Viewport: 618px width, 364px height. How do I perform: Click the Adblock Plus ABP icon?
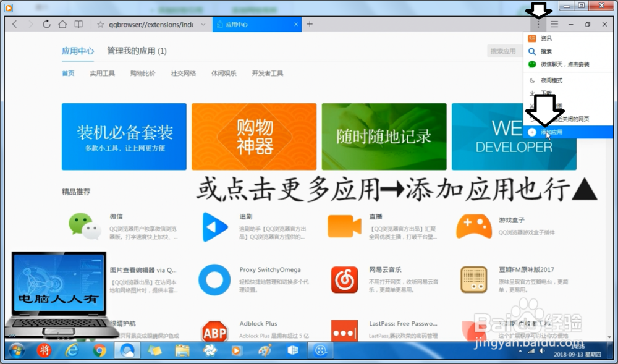tap(214, 332)
